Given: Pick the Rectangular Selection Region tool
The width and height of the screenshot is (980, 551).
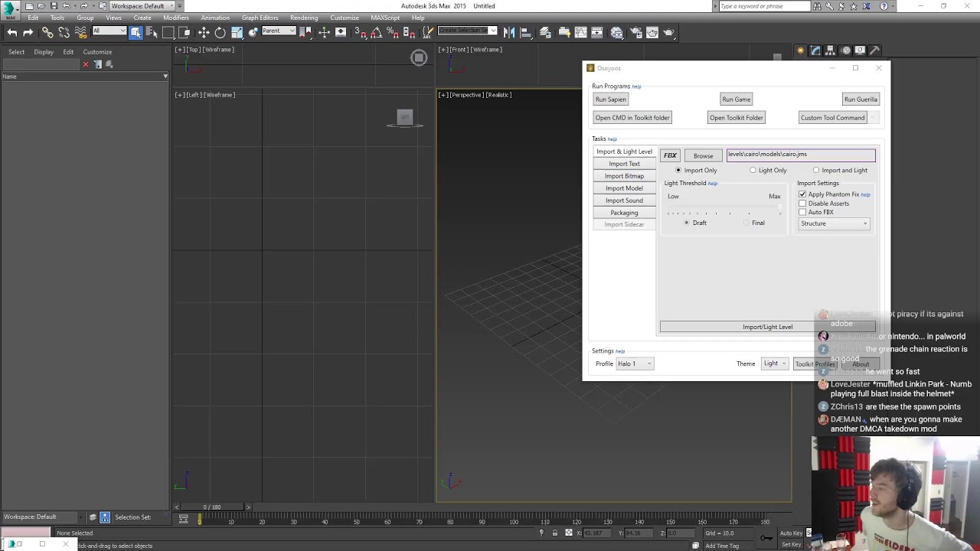Looking at the screenshot, I should click(168, 32).
